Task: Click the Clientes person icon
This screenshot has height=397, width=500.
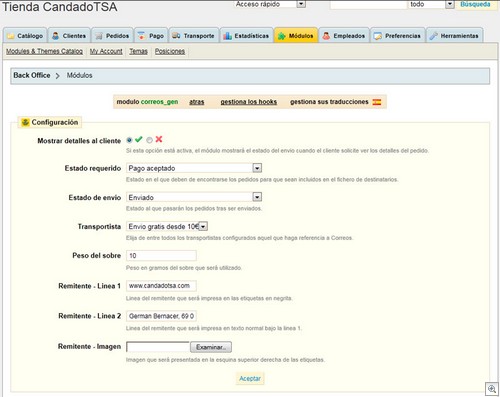Action: (56, 36)
